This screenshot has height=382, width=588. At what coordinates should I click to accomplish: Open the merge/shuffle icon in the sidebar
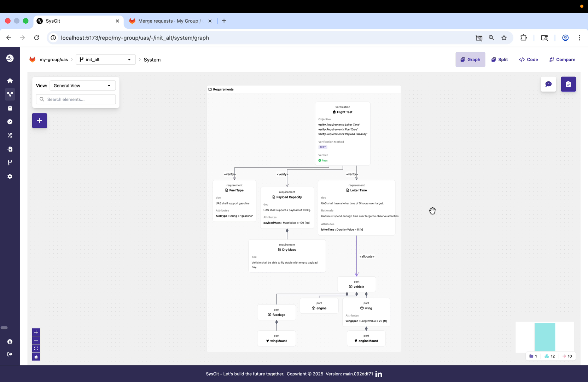(x=10, y=135)
